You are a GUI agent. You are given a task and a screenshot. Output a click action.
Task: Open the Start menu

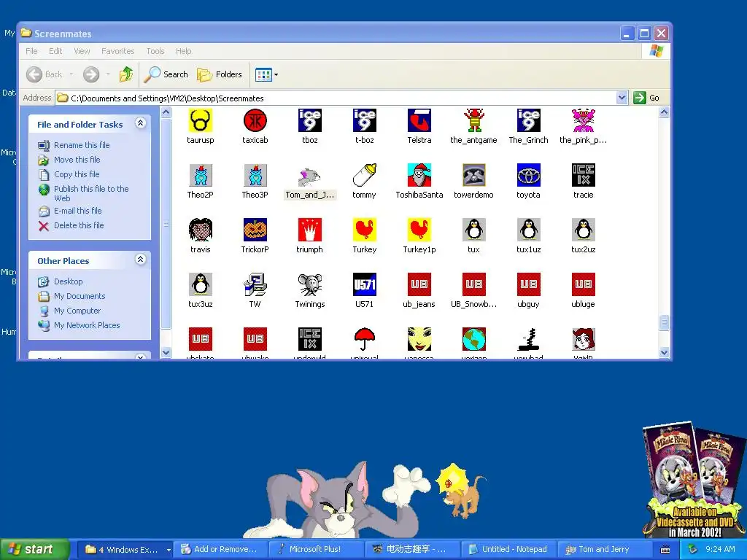34,550
